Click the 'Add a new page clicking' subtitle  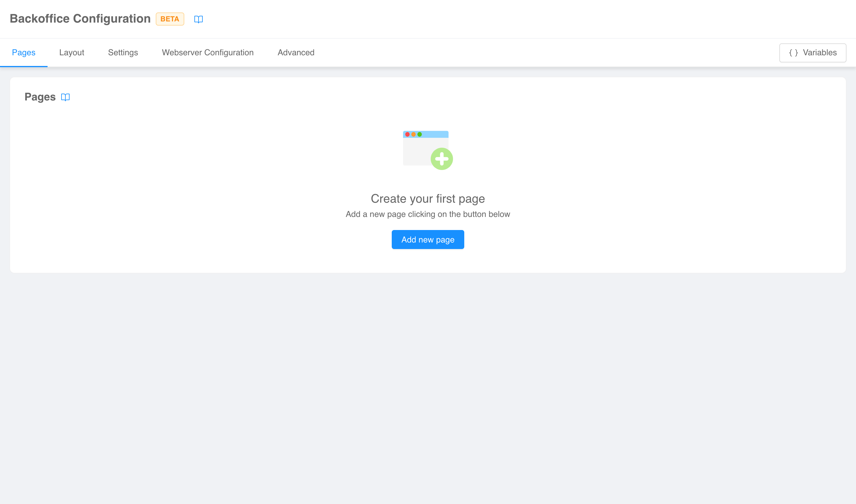click(428, 214)
